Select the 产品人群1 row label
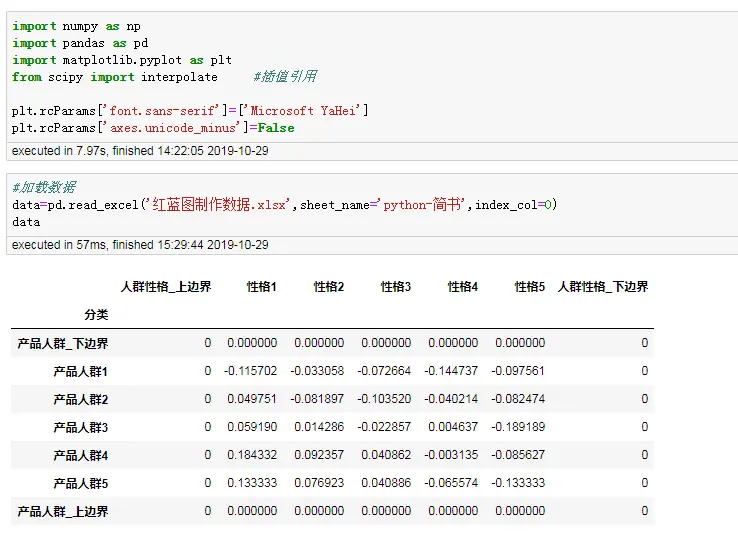The width and height of the screenshot is (738, 533). point(81,371)
